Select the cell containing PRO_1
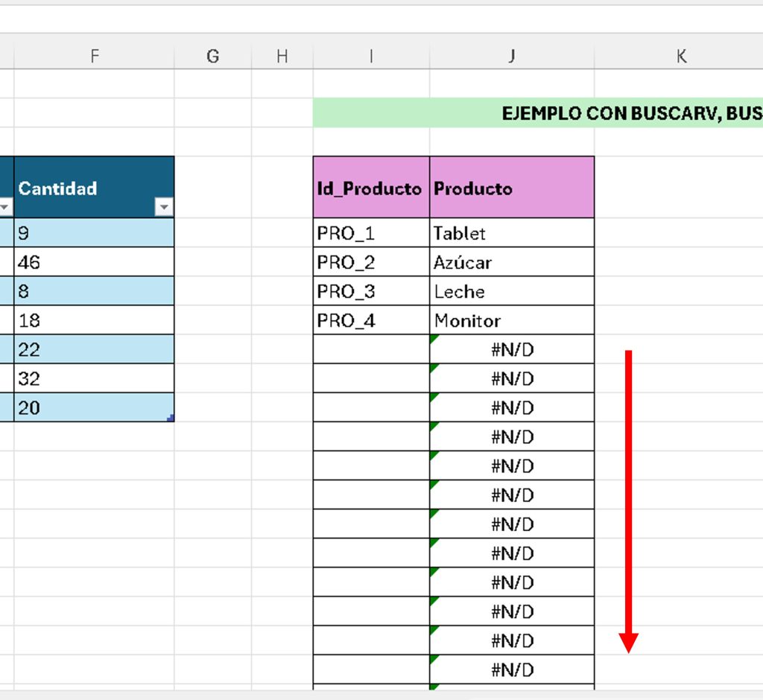The height and width of the screenshot is (700, 763). [x=370, y=233]
